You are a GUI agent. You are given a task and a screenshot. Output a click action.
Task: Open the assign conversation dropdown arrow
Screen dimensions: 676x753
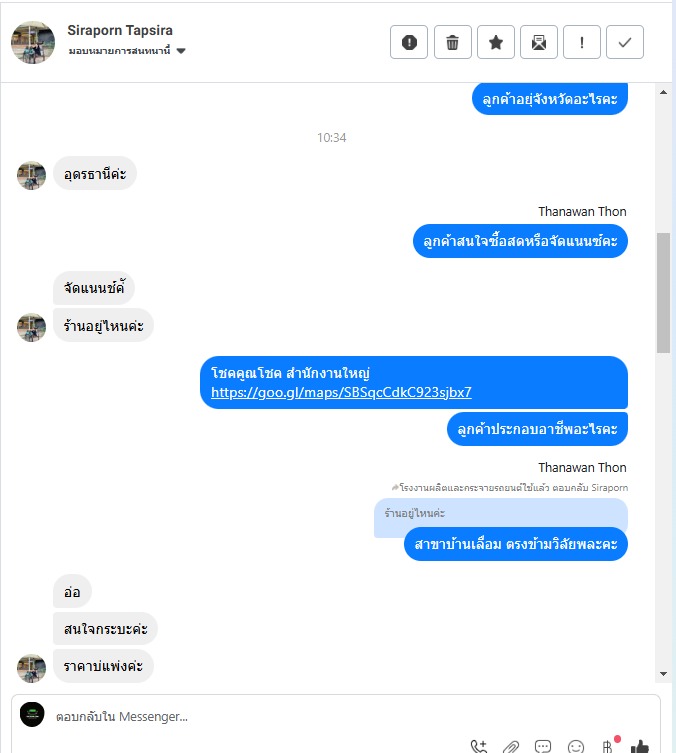tap(181, 51)
